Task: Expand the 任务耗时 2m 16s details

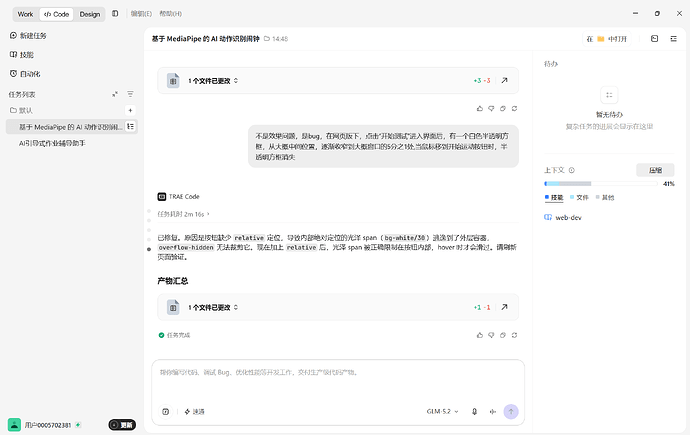Action: coord(184,214)
